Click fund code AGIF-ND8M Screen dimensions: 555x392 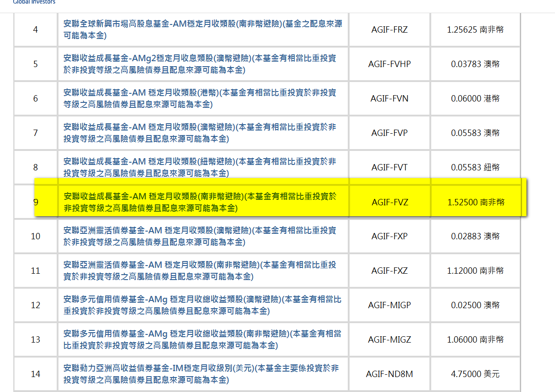coord(389,374)
